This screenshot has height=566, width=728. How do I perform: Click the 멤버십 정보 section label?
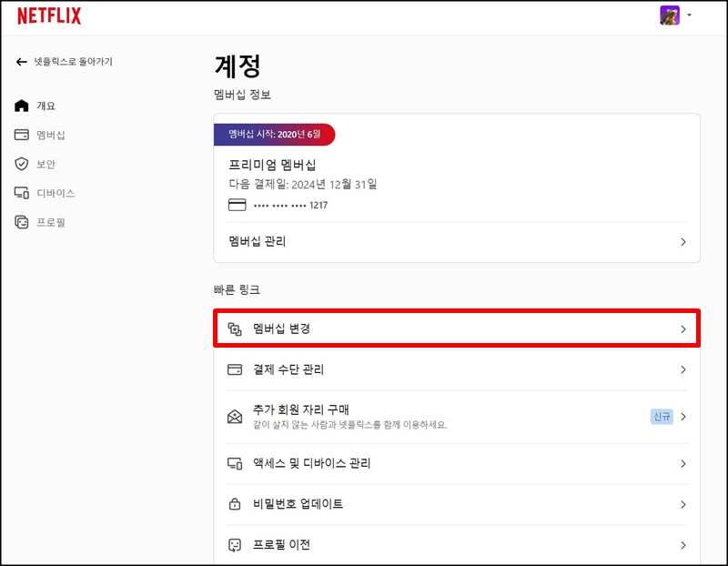coord(242,95)
